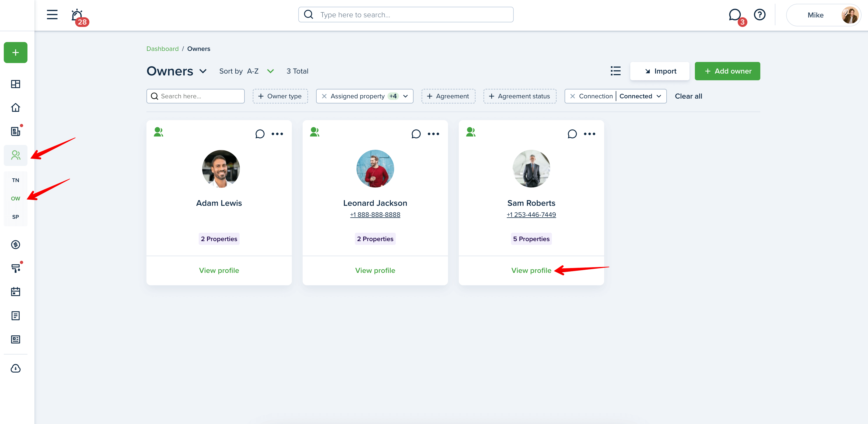The width and height of the screenshot is (868, 424).
Task: Click the Sam Roberts name
Action: (531, 203)
